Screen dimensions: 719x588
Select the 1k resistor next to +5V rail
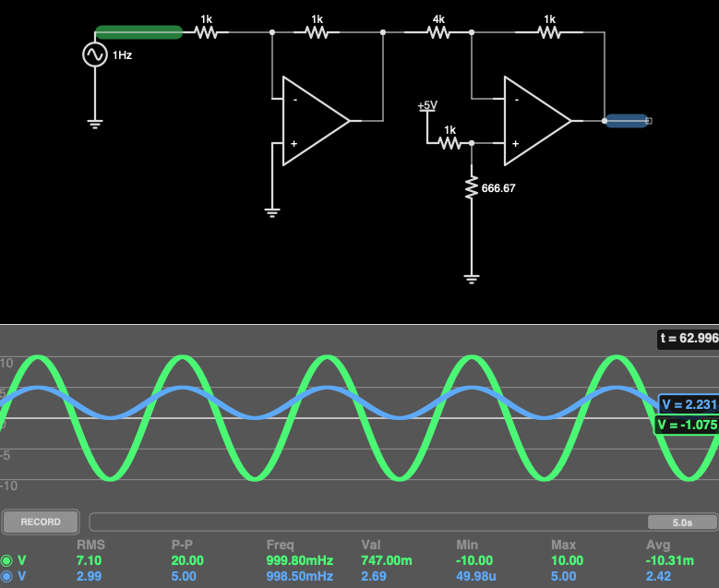(449, 143)
